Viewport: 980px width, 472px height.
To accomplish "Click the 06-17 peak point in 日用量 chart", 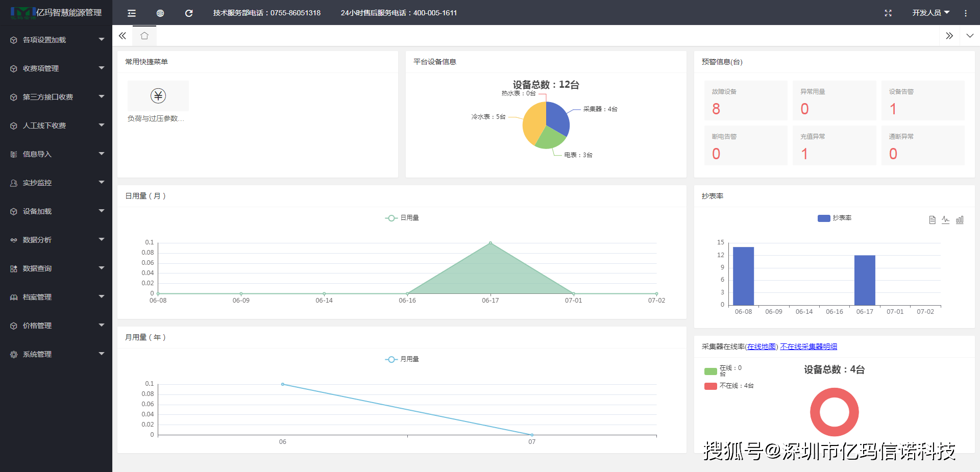I will (491, 243).
